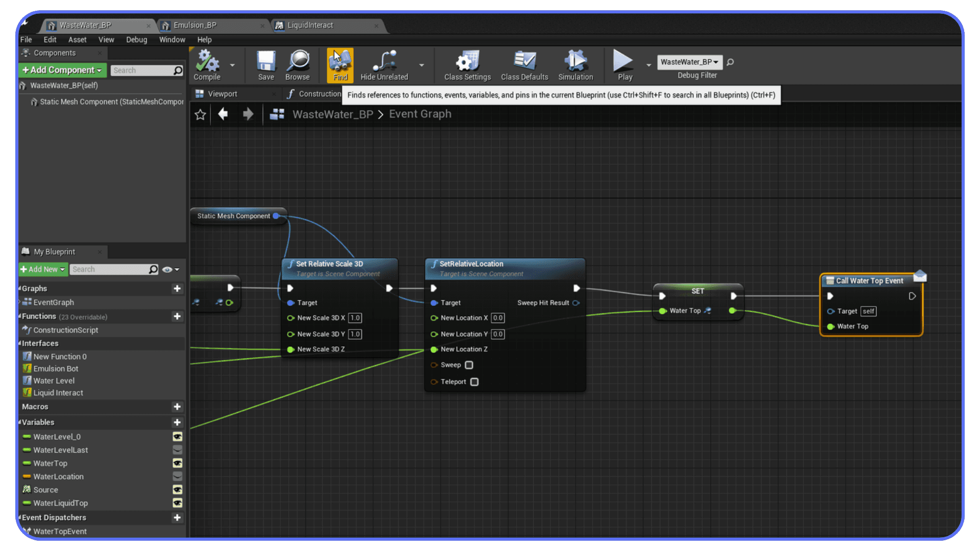
Task: Toggle visibility of the WaterTop variable
Action: pyautogui.click(x=177, y=463)
